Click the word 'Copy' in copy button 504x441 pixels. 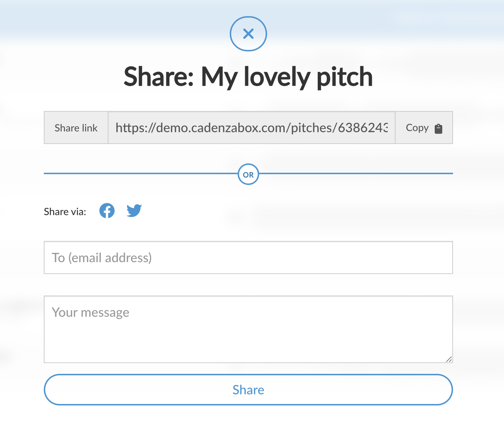coord(417,128)
